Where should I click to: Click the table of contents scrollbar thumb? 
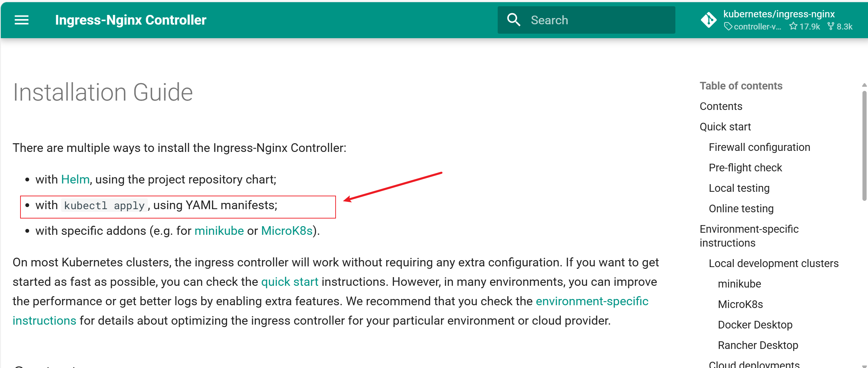click(x=864, y=146)
